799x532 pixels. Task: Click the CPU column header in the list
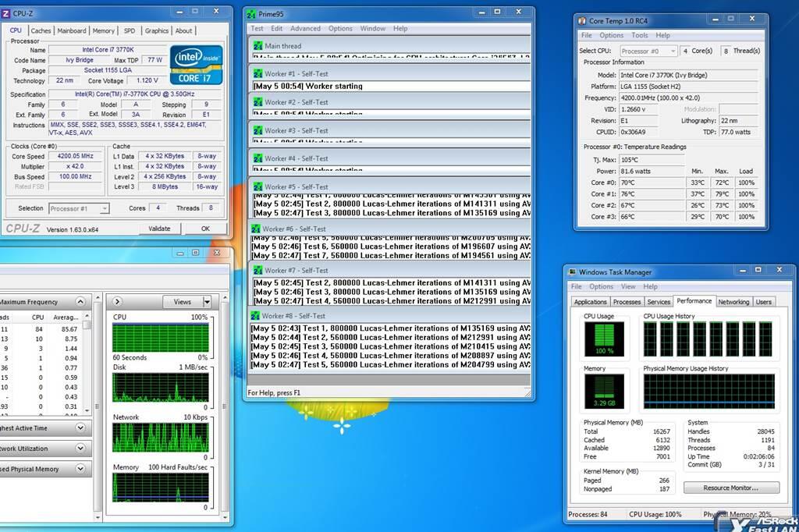[x=38, y=317]
